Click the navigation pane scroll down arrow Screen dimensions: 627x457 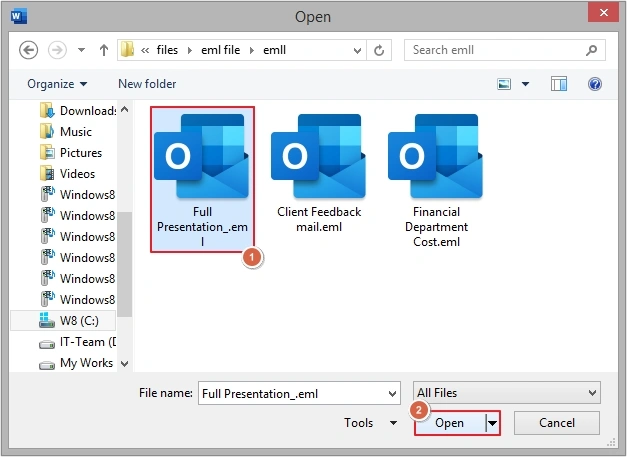pos(125,364)
